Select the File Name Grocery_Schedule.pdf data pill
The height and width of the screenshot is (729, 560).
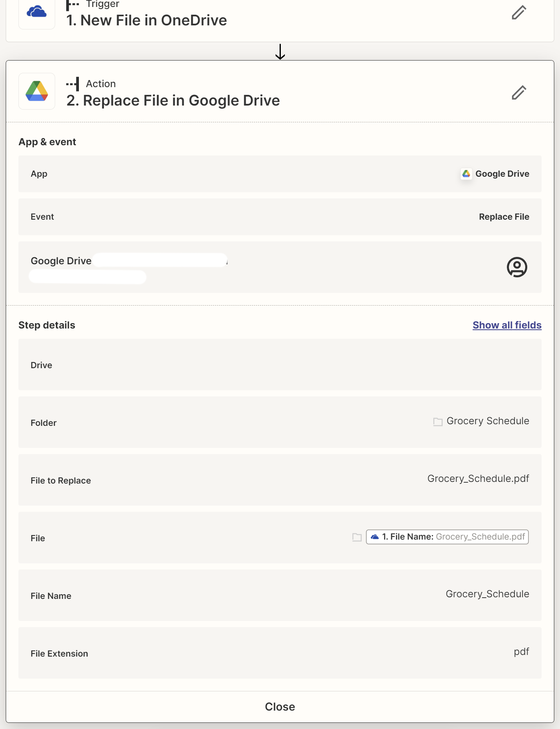click(447, 537)
